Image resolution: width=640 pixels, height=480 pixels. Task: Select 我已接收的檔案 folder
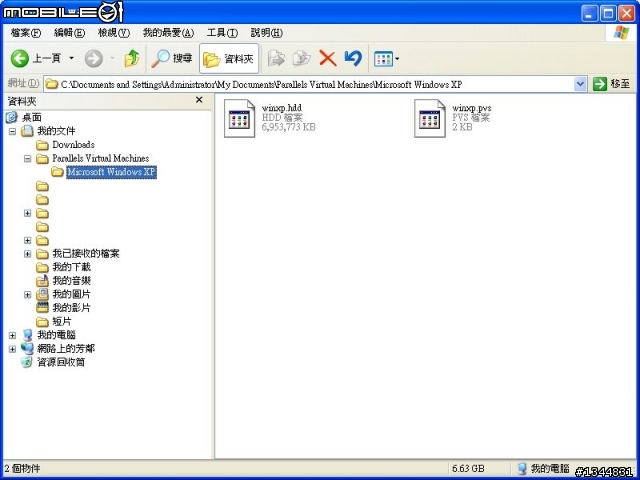[86, 253]
